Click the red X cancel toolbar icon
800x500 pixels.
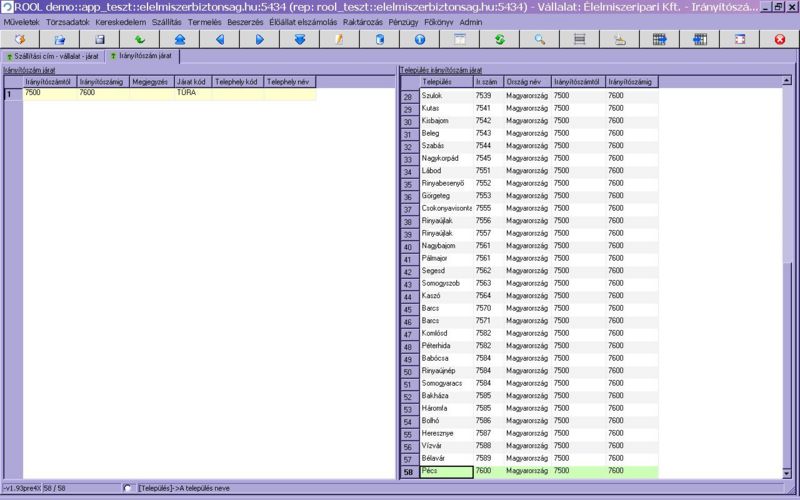[x=780, y=40]
